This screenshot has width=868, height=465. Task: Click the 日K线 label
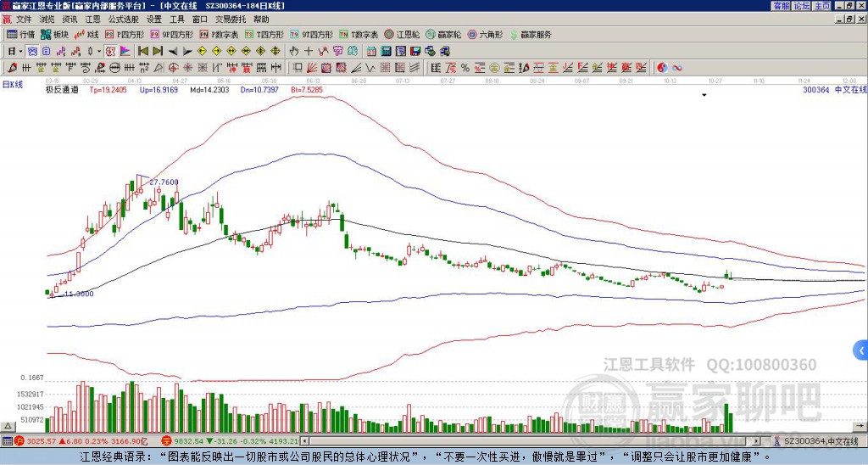[13, 85]
